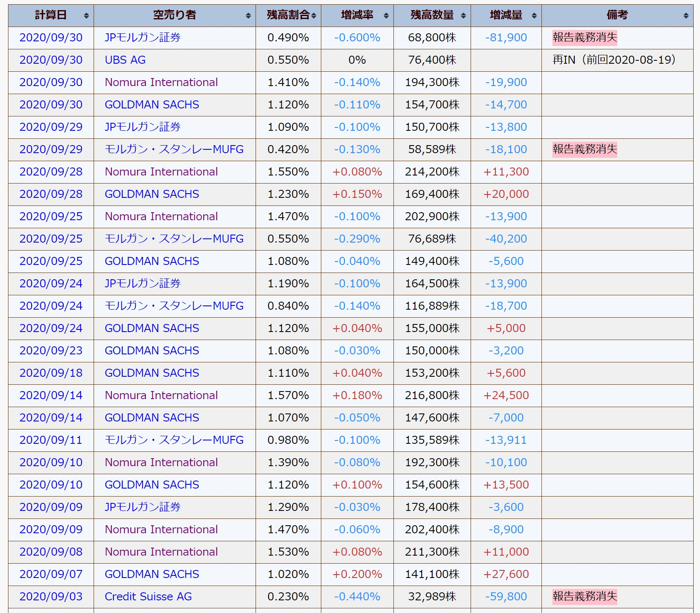Click date 2020/09/08 for Nomura International
The width and height of the screenshot is (700, 613).
[51, 552]
